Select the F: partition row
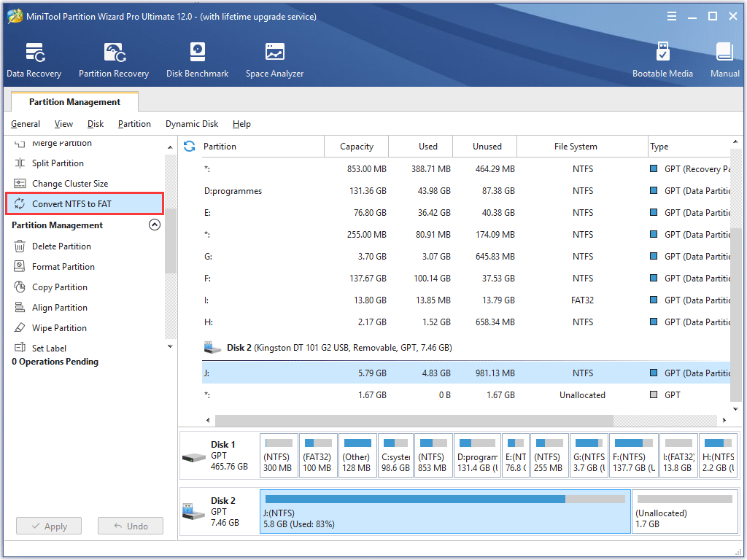Image resolution: width=747 pixels, height=560 pixels. (466, 279)
